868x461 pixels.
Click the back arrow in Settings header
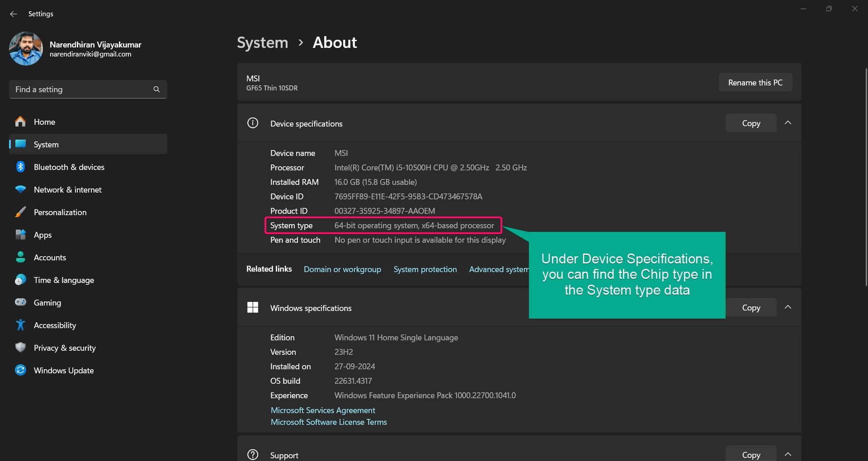pos(14,14)
